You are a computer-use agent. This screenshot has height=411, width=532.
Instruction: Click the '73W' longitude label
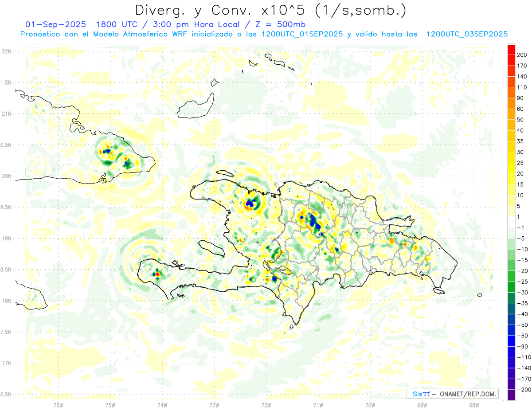[214, 405]
